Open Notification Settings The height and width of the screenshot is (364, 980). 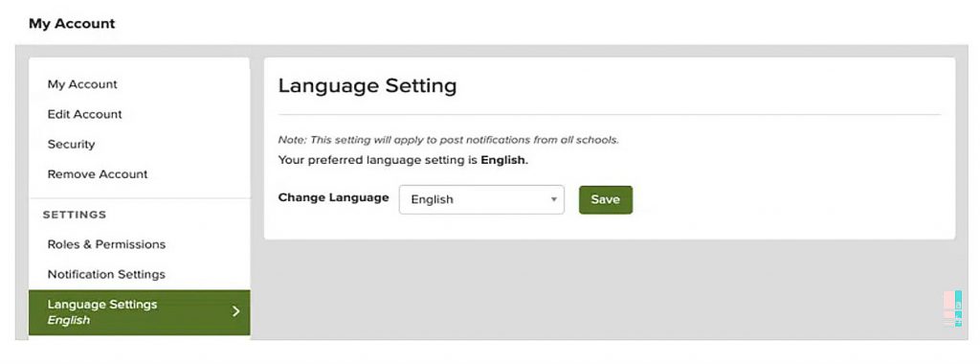click(106, 275)
